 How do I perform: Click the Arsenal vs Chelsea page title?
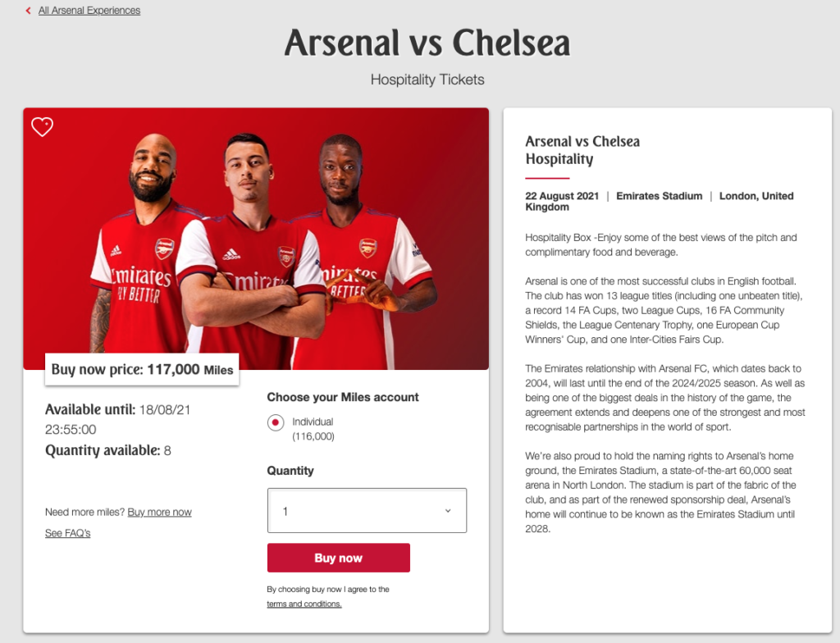tap(427, 43)
